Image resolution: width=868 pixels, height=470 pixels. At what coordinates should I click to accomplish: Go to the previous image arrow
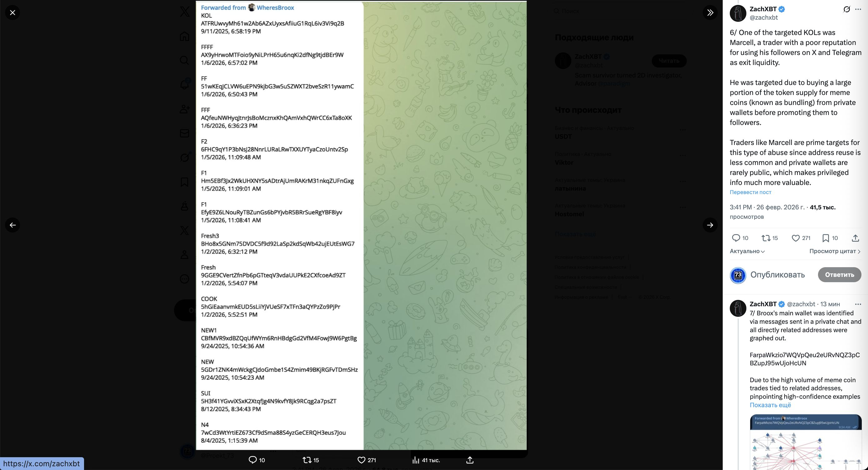[12, 225]
